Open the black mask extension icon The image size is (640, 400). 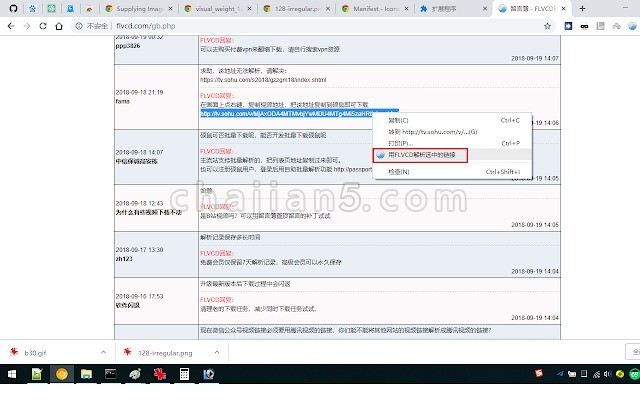click(584, 26)
